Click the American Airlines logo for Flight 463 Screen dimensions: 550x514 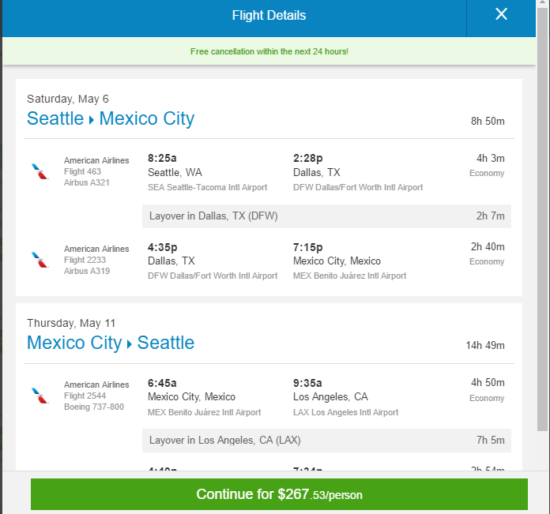40,172
